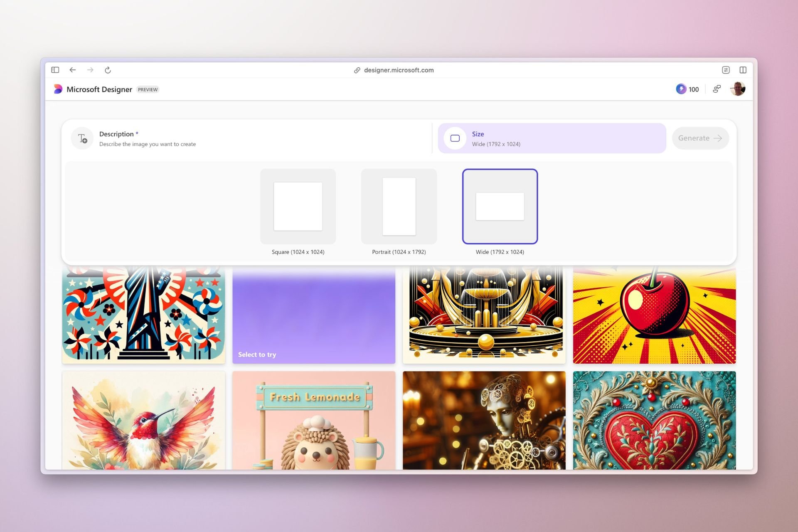Screen dimensions: 798x532
Task: Click the Generate button
Action: pos(701,138)
